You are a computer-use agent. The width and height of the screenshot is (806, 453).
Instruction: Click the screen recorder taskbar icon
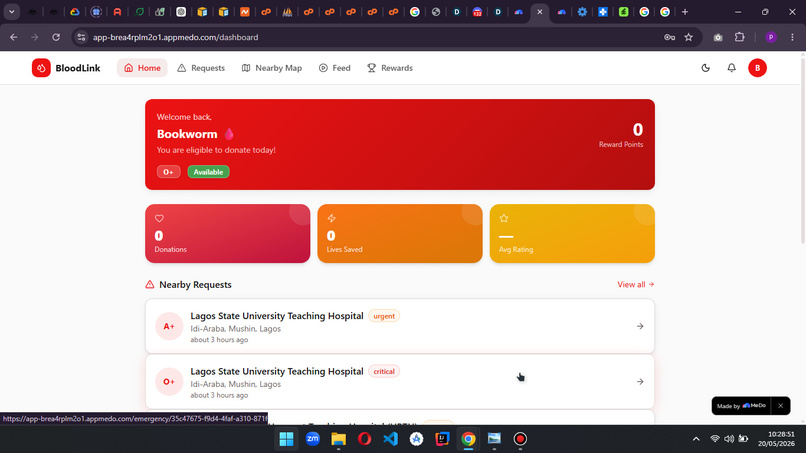[x=520, y=439]
